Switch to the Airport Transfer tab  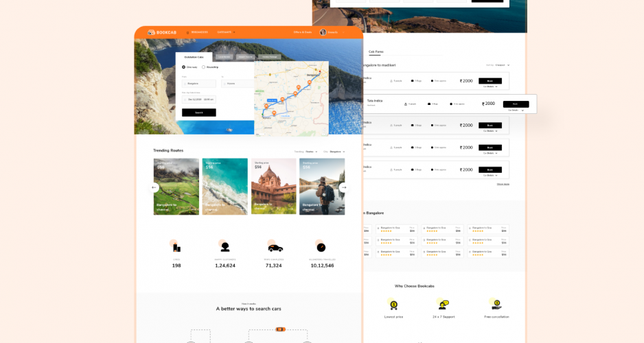(x=246, y=57)
